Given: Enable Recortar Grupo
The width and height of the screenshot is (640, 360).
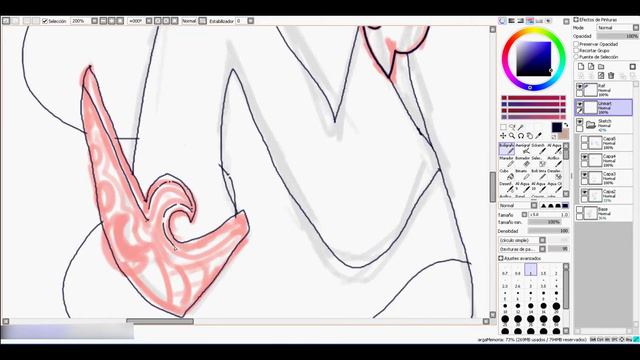Looking at the screenshot, I should pos(576,50).
